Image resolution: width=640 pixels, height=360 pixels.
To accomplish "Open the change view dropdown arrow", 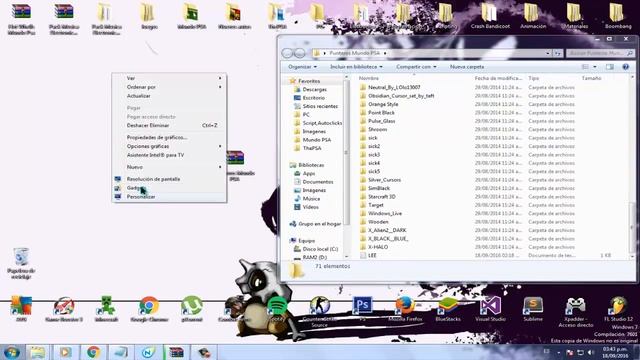I will [595, 67].
